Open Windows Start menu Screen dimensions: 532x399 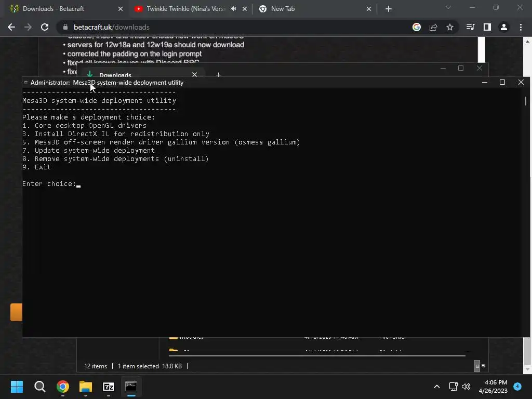point(17,387)
